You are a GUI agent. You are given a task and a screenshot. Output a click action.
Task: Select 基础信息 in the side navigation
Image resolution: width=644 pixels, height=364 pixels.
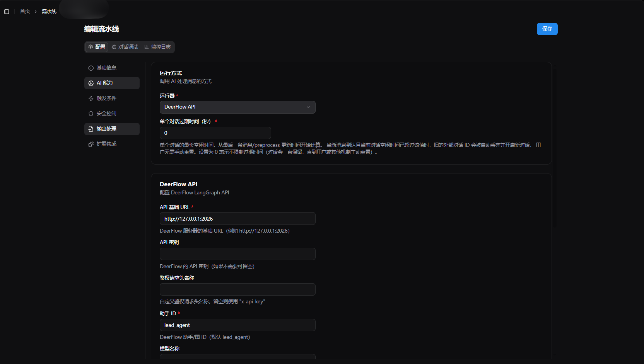[x=112, y=68]
